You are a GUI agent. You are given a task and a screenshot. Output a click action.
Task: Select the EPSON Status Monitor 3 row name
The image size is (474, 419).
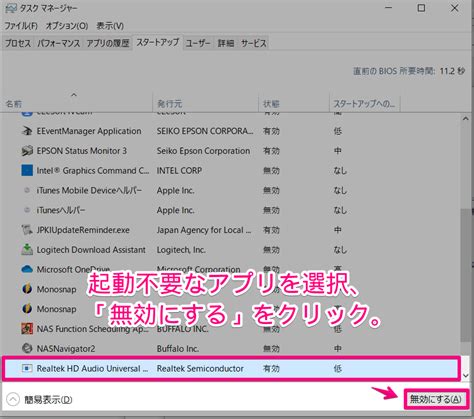click(x=82, y=151)
